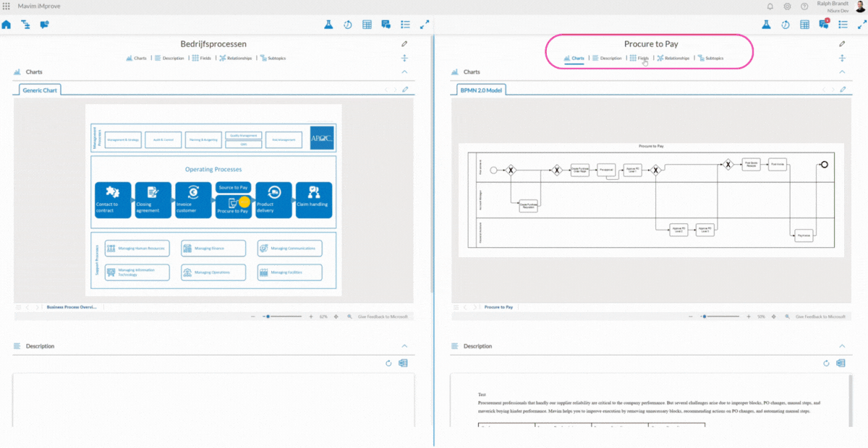Click the Procure to Pay process block
This screenshot has height=448, width=868.
233,206
